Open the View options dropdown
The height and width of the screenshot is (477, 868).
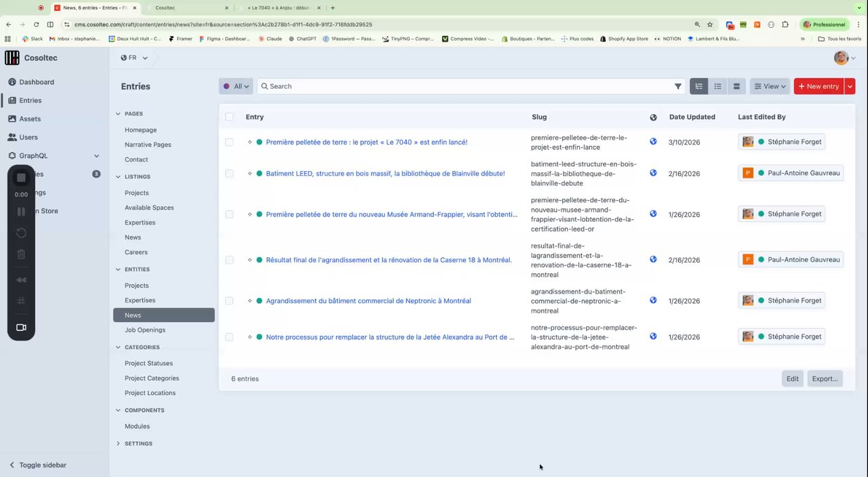770,86
